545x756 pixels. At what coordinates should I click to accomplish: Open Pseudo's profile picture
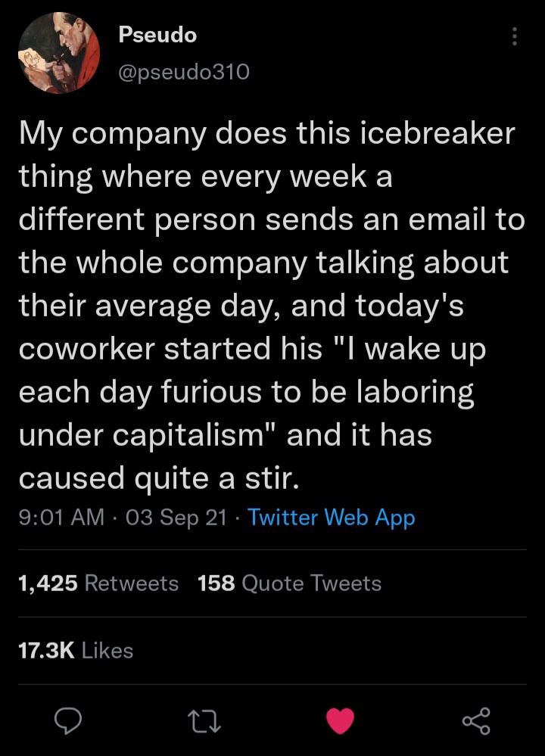tap(58, 54)
